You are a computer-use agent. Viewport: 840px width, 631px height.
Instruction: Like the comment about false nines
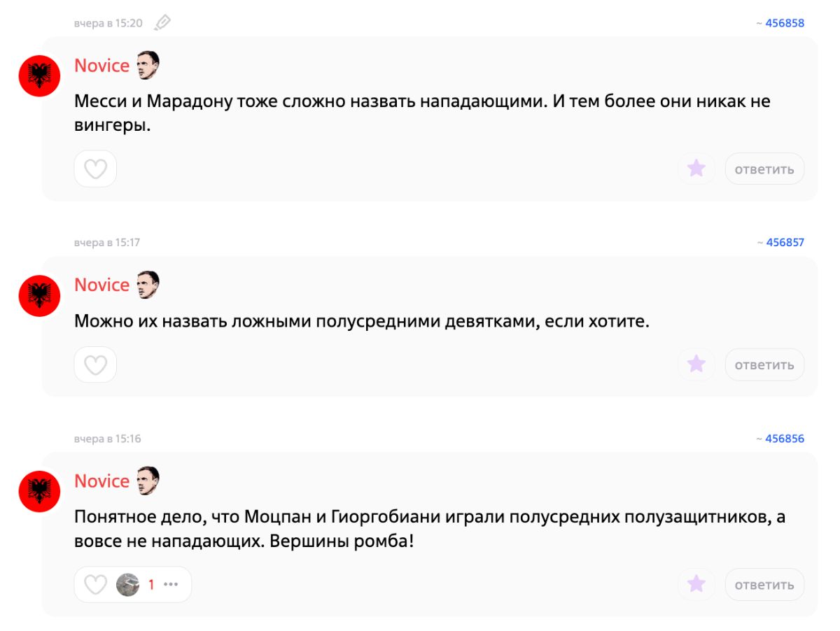95,364
